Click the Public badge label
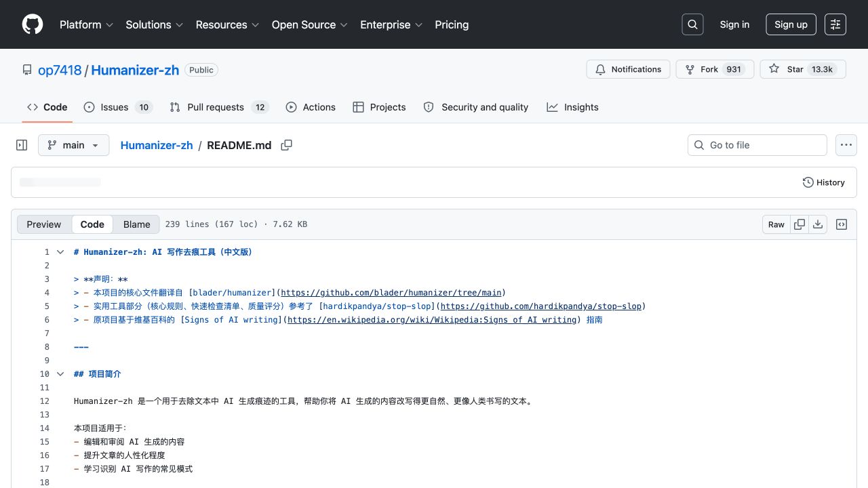 coord(201,70)
